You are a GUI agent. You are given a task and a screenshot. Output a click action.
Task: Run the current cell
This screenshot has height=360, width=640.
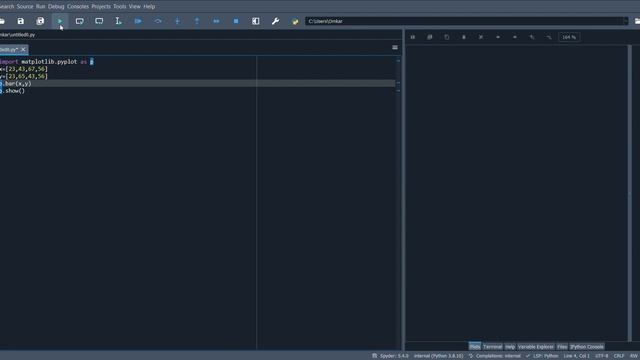pos(80,21)
